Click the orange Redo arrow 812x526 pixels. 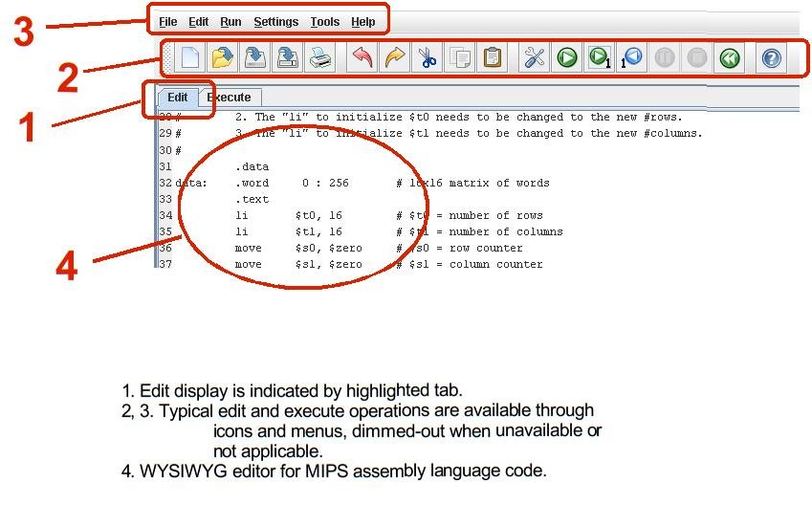click(395, 57)
